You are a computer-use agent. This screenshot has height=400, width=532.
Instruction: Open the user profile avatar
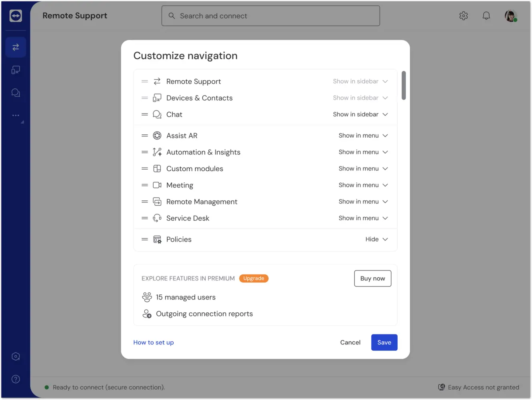tap(511, 16)
